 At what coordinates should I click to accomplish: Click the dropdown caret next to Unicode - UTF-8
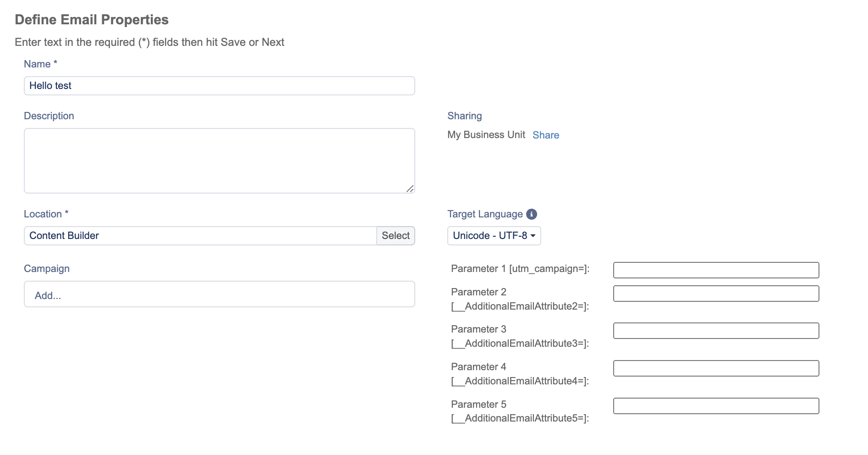(x=533, y=235)
